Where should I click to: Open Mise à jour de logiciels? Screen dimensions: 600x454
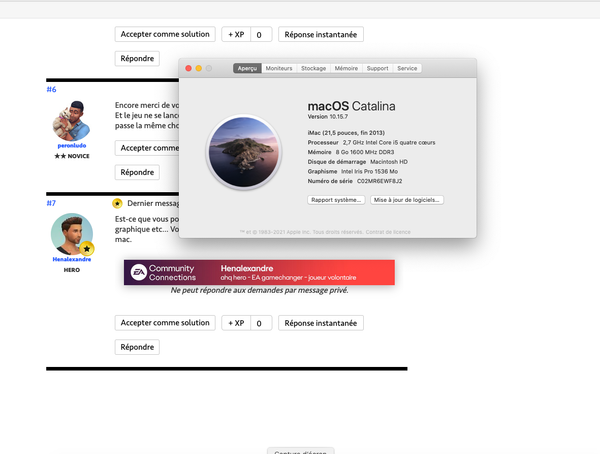pyautogui.click(x=407, y=200)
